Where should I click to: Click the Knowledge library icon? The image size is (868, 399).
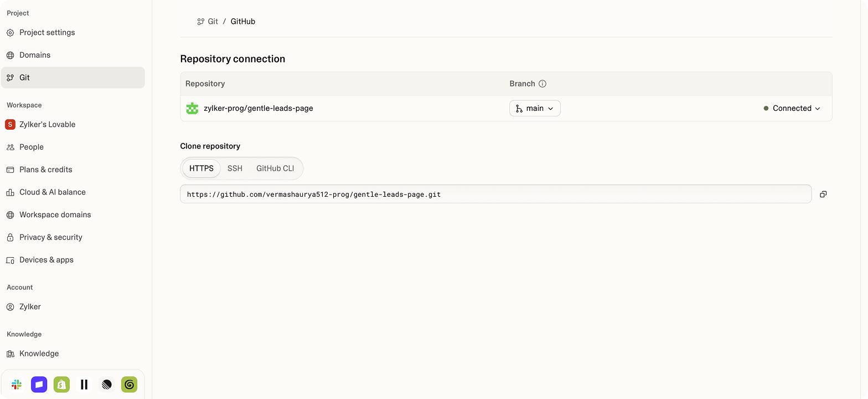10,354
